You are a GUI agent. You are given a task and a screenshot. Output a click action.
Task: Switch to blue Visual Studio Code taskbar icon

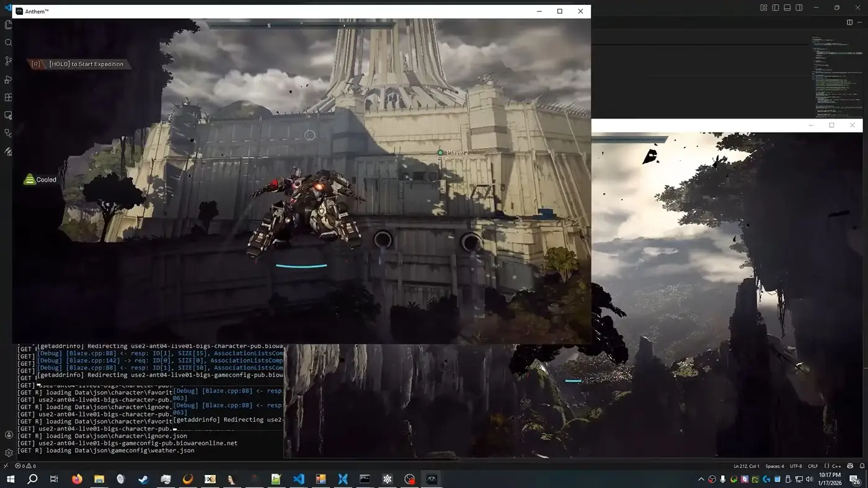point(298,479)
